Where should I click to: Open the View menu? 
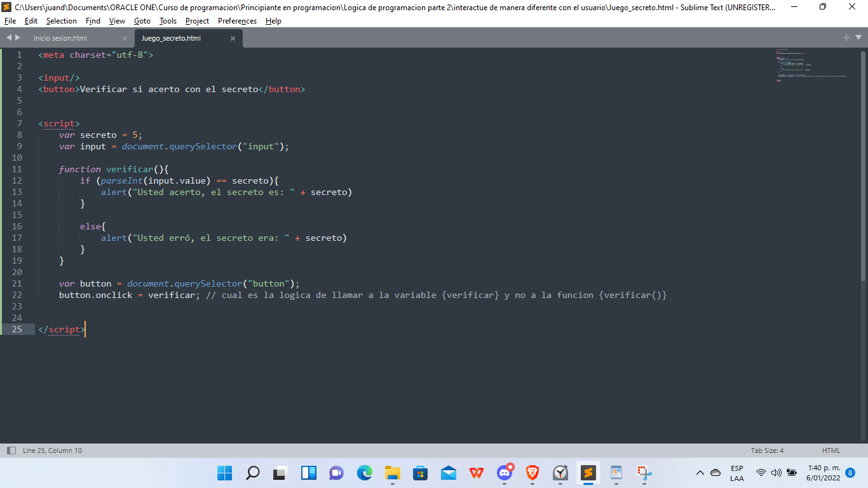(x=117, y=21)
